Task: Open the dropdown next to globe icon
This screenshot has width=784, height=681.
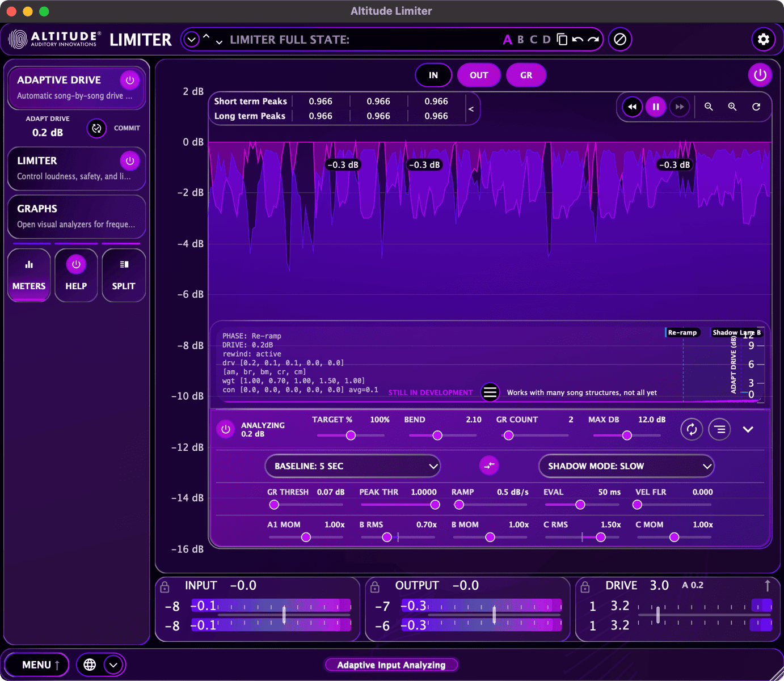Action: pyautogui.click(x=113, y=665)
